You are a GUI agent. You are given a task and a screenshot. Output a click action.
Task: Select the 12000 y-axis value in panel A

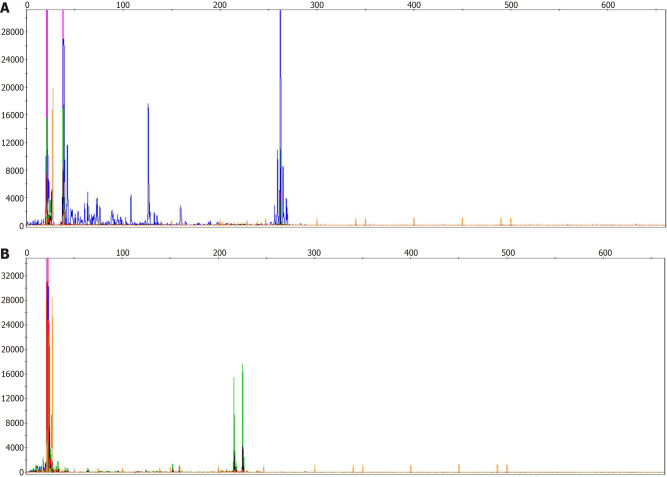pos(12,143)
